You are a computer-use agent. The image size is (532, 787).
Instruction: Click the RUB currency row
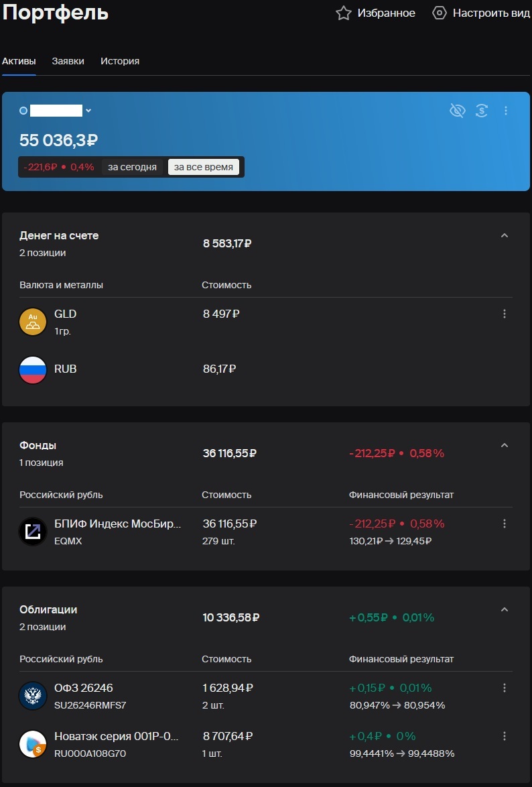click(x=65, y=369)
